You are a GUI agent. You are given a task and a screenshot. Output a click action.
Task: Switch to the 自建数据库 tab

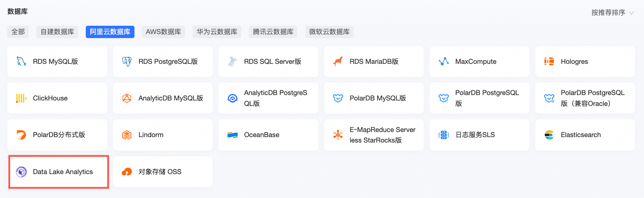(x=57, y=32)
